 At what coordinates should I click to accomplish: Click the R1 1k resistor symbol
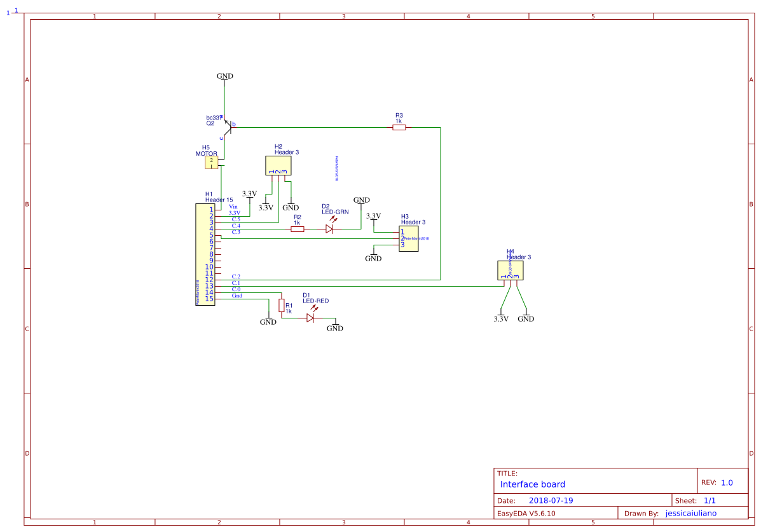pos(281,306)
